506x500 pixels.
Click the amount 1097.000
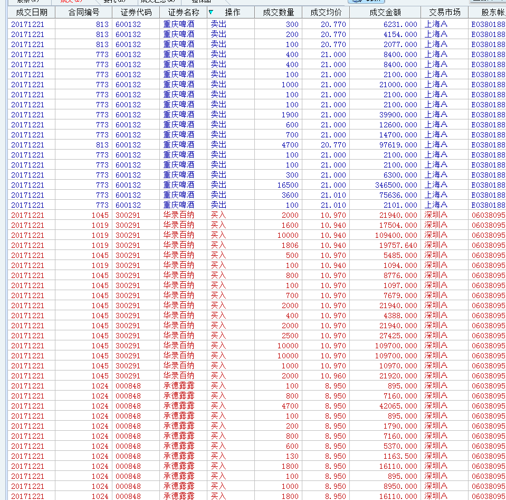click(x=400, y=285)
